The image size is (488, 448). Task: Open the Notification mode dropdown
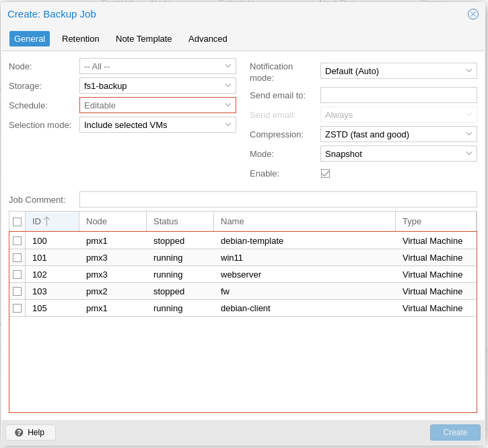(469, 71)
